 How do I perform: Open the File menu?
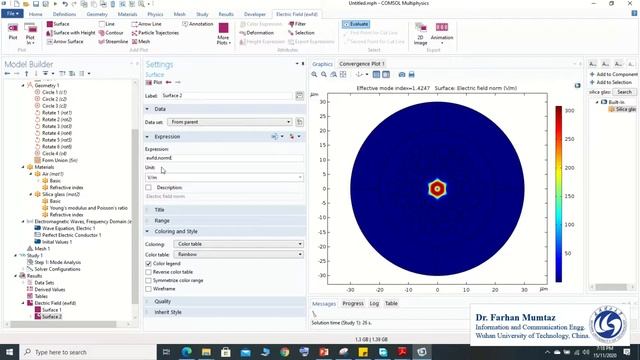[x=12, y=14]
